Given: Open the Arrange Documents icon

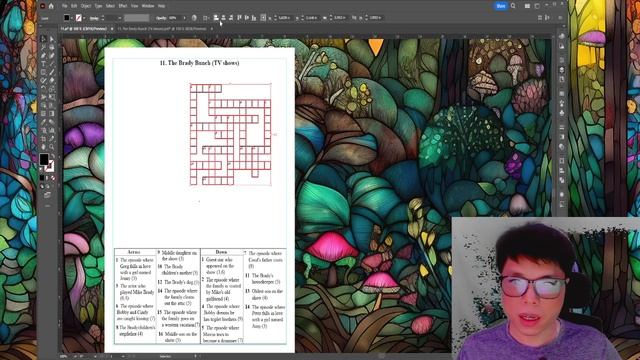Looking at the screenshot, I should 527,6.
